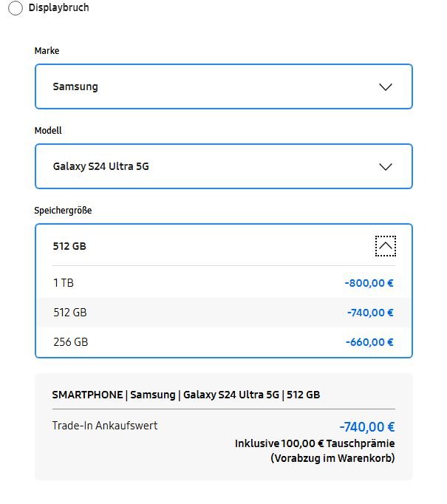Click the Speichergröße field label

coord(63,211)
